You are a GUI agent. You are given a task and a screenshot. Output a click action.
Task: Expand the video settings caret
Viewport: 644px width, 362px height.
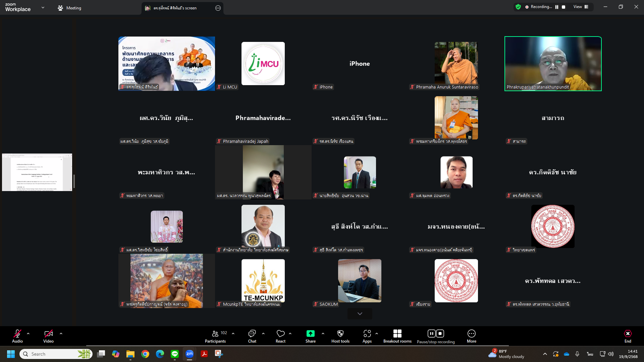[x=61, y=334]
